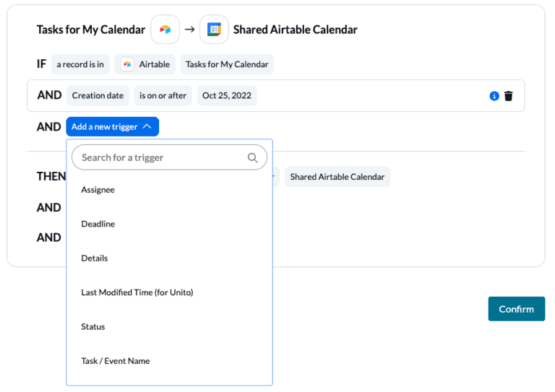555x392 pixels.
Task: Click the blue info icon
Action: (x=494, y=96)
